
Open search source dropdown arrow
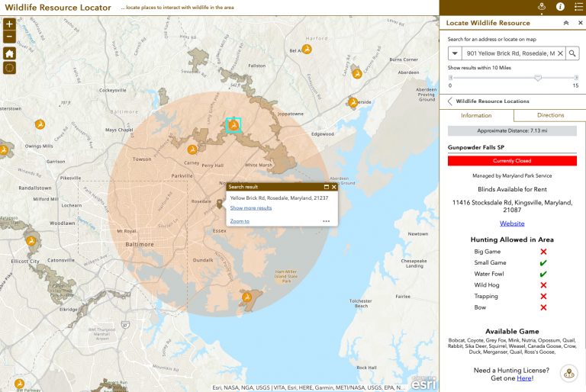455,53
